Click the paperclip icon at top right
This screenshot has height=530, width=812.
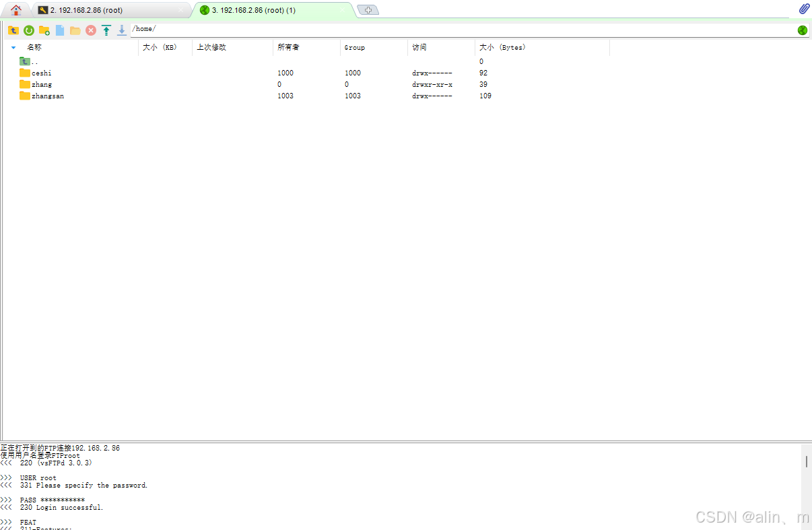(x=804, y=9)
